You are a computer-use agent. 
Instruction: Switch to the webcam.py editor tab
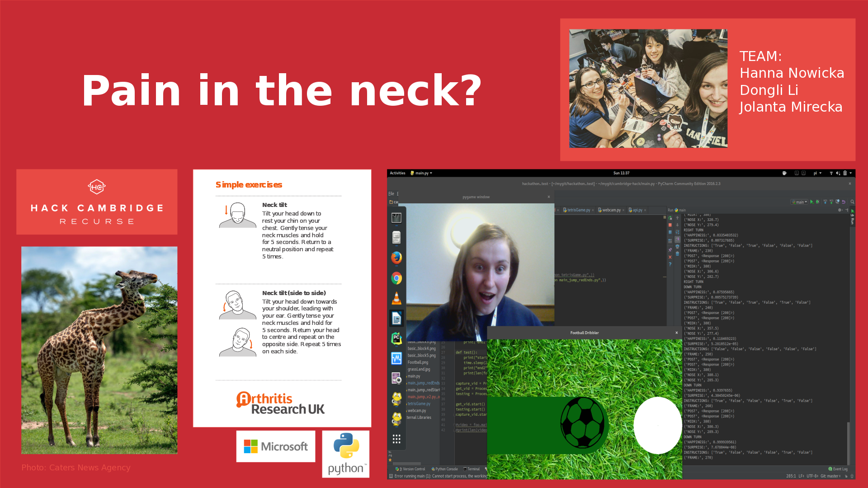click(x=611, y=210)
